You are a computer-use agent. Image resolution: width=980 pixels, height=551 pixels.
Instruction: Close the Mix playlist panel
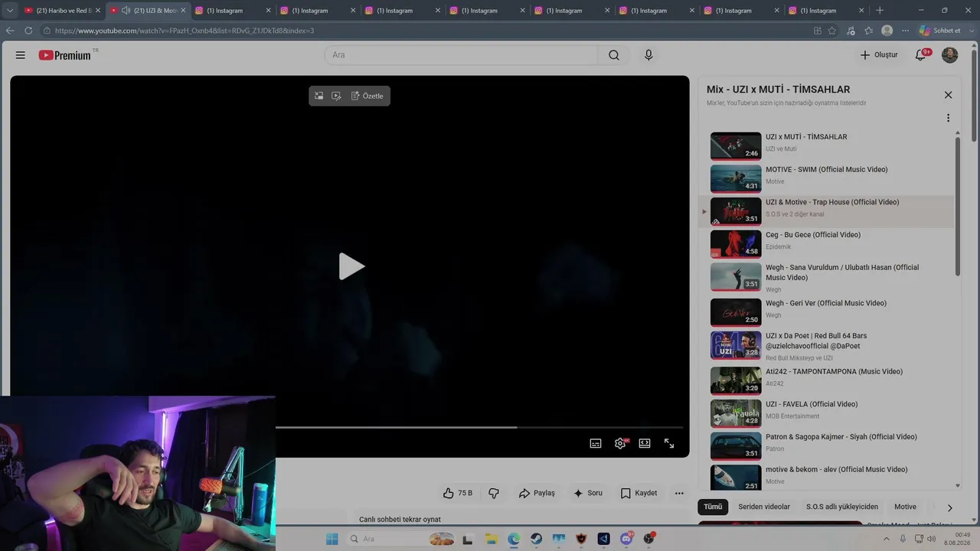pyautogui.click(x=948, y=95)
